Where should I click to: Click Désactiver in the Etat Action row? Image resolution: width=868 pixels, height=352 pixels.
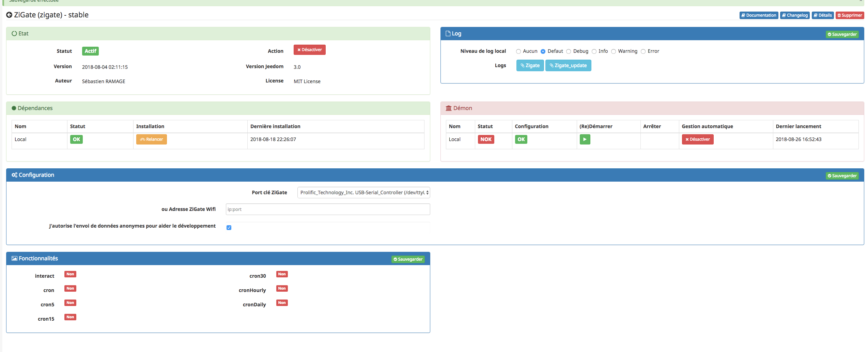(309, 50)
